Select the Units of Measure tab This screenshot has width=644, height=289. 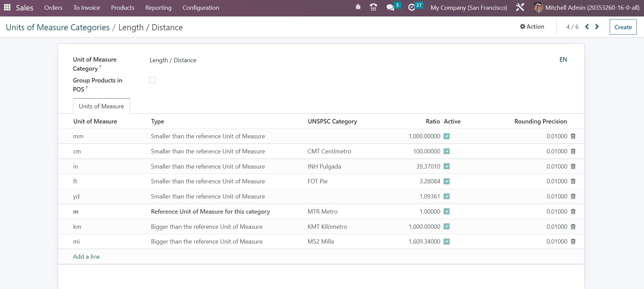tap(101, 106)
